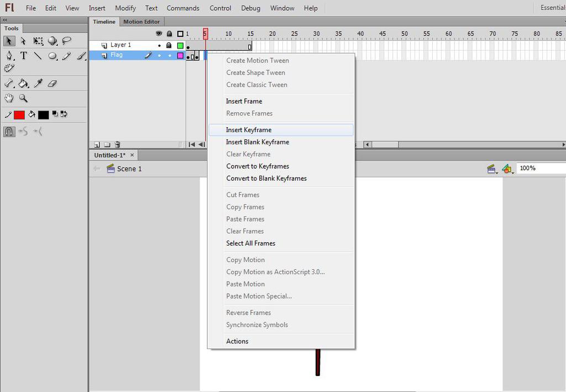Screen dimensions: 566x392
Task: Open the stage zoom 100% dropdown
Action: click(x=541, y=168)
